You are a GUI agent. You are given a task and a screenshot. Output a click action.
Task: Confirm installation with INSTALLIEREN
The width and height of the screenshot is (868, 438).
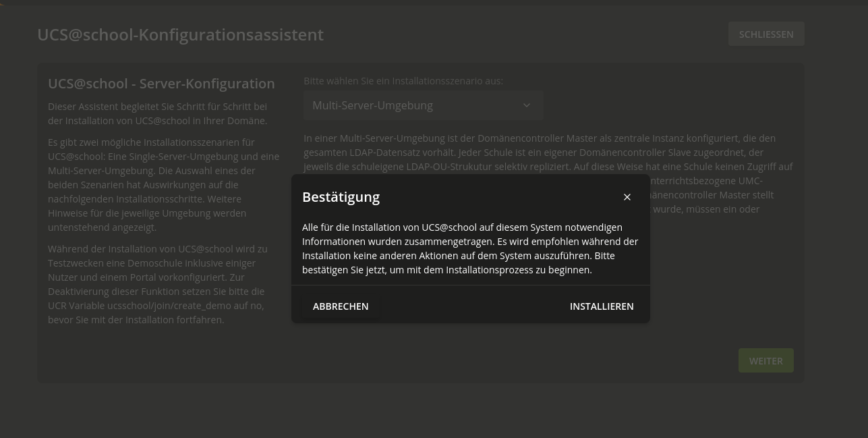[x=602, y=306]
